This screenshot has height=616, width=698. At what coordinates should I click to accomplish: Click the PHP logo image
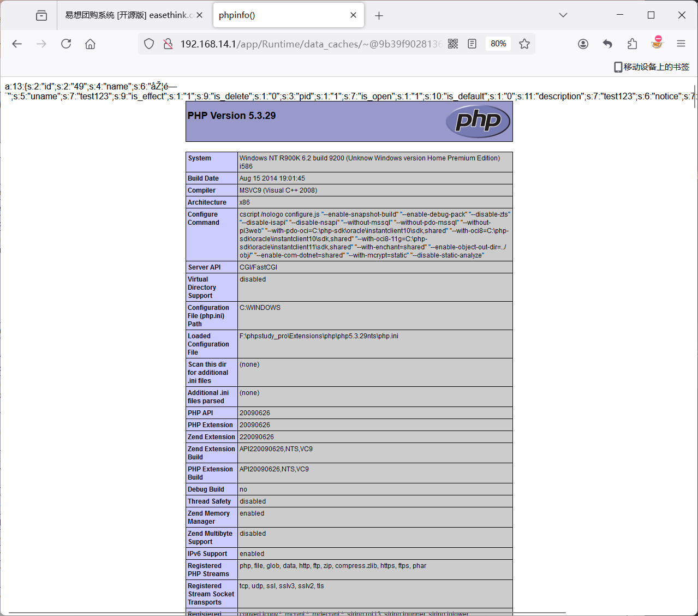pos(478,121)
